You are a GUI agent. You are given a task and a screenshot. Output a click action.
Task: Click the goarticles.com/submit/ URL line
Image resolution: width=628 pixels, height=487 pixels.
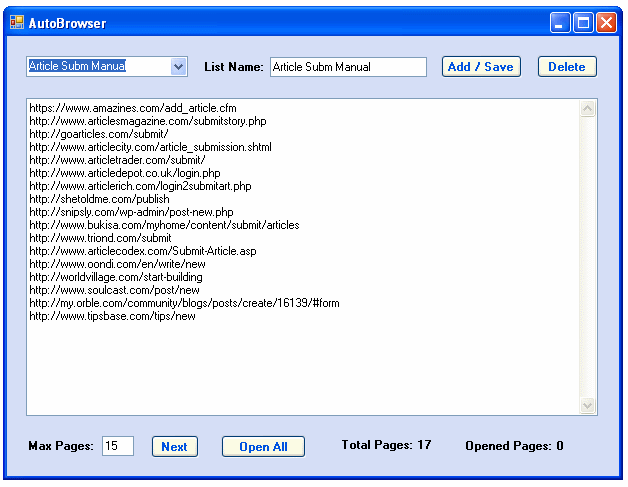pos(99,134)
